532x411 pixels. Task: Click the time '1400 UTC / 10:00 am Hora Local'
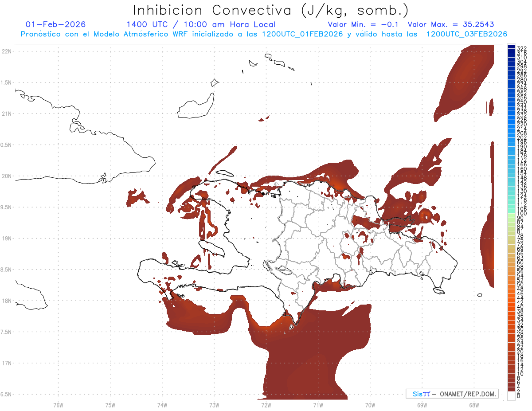(x=201, y=25)
